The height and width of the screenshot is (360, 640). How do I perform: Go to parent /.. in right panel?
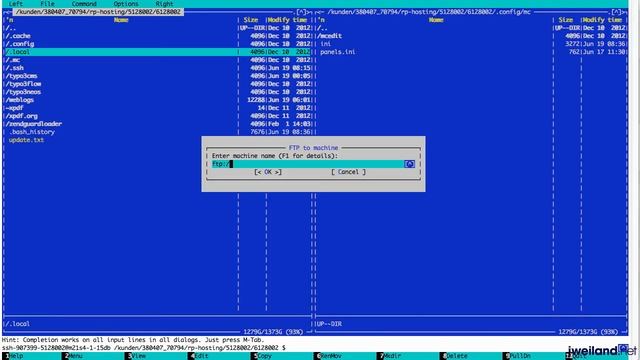tap(472, 28)
